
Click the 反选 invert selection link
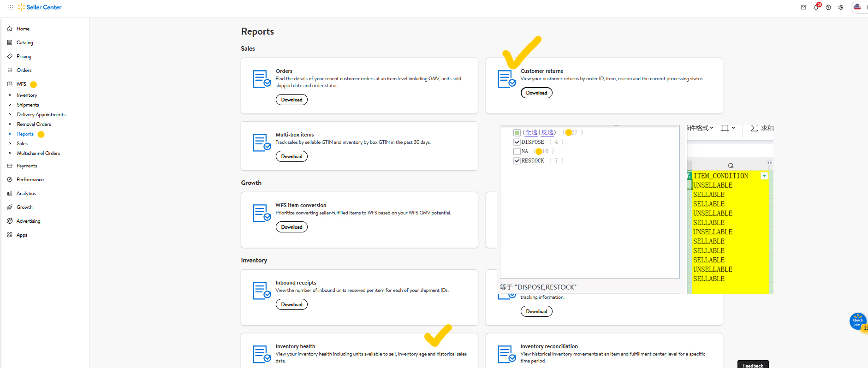click(547, 132)
